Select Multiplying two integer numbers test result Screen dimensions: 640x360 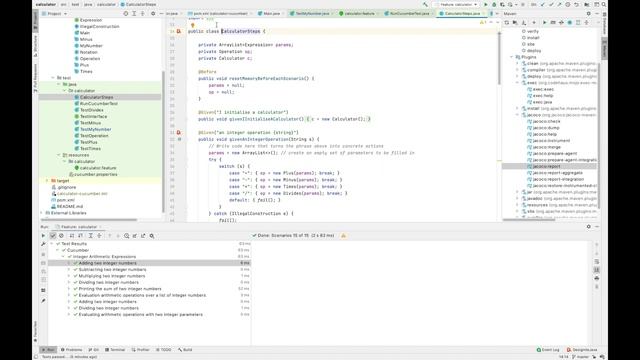click(x=111, y=276)
